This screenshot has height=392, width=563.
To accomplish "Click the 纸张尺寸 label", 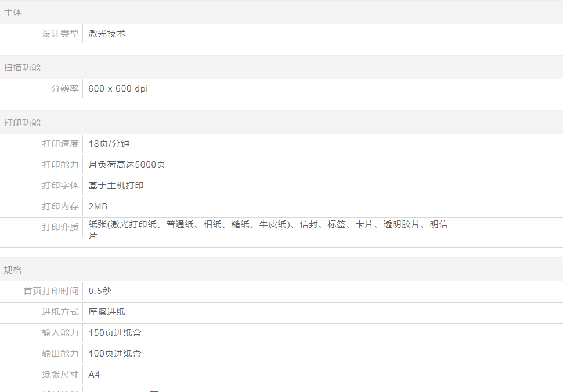I will 60,375.
